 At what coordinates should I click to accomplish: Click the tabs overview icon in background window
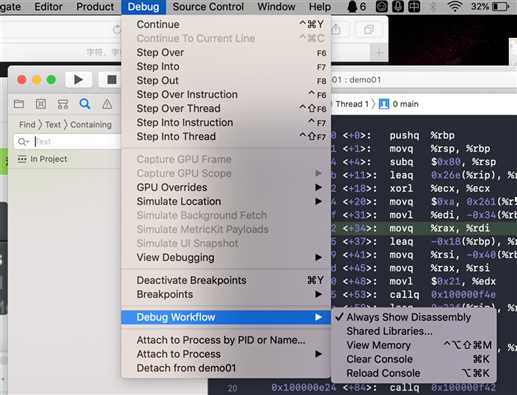click(369, 30)
